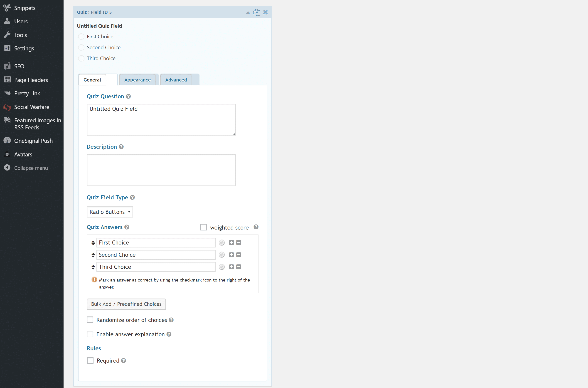Image resolution: width=588 pixels, height=388 pixels.
Task: Select the correct answer checkmark for First Choice
Action: [x=222, y=242]
